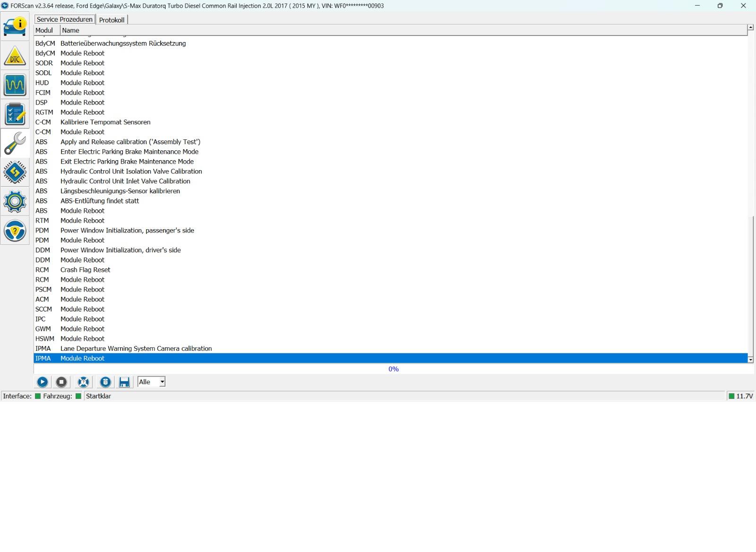Start the selected service procedure
The height and width of the screenshot is (552, 756).
point(43,382)
